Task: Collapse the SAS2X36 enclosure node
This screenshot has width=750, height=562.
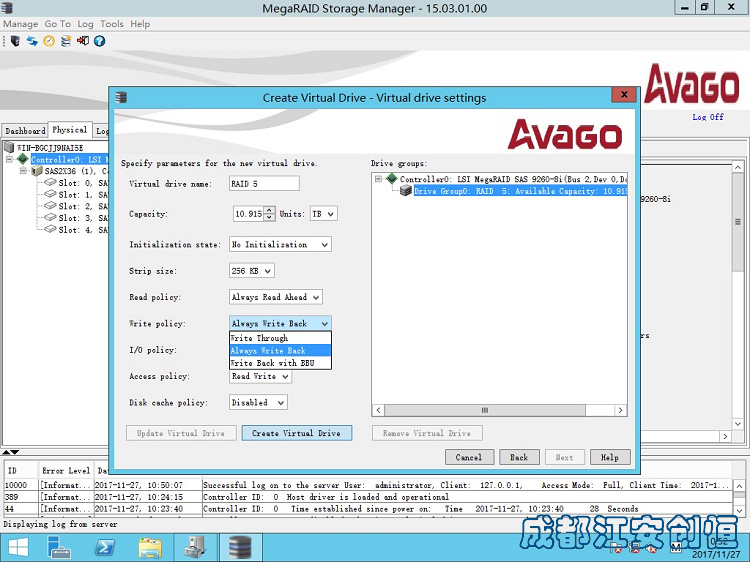Action: pyautogui.click(x=23, y=171)
